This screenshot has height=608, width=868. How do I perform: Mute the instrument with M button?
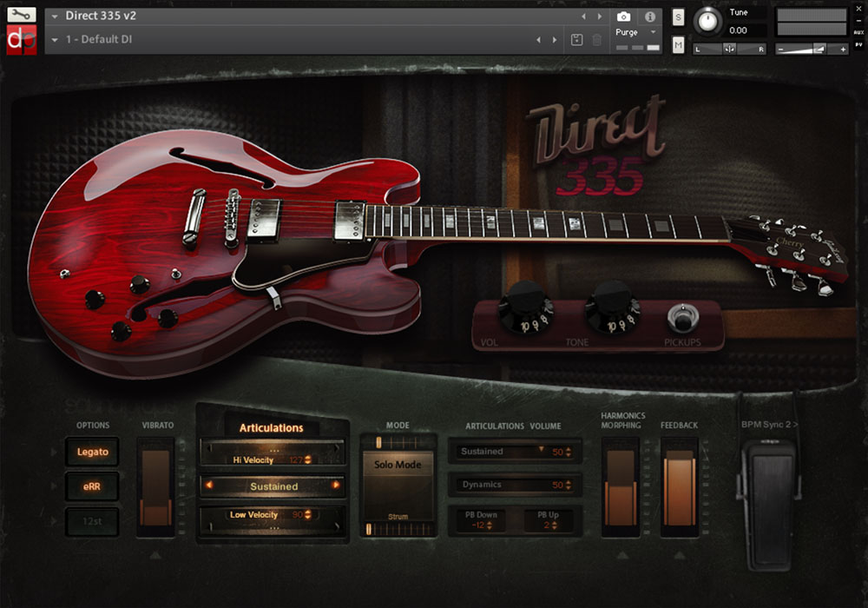pyautogui.click(x=678, y=45)
